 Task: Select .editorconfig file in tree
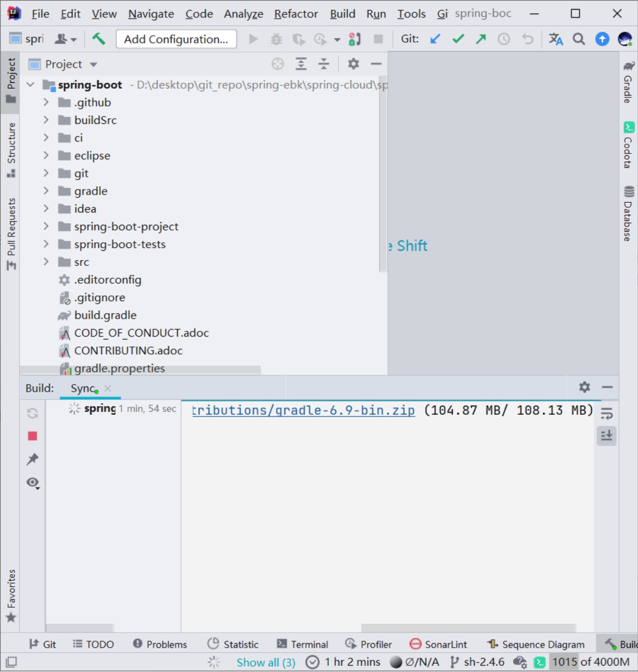[x=108, y=279]
